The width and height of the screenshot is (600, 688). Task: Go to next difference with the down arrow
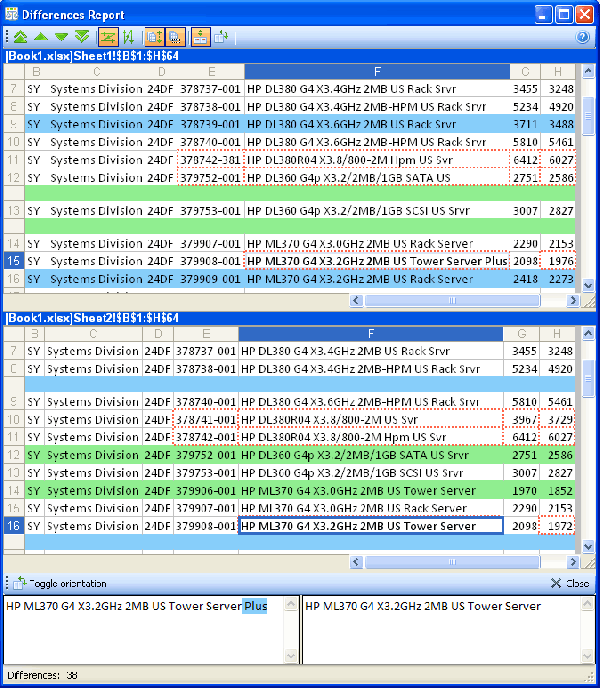tap(61, 37)
